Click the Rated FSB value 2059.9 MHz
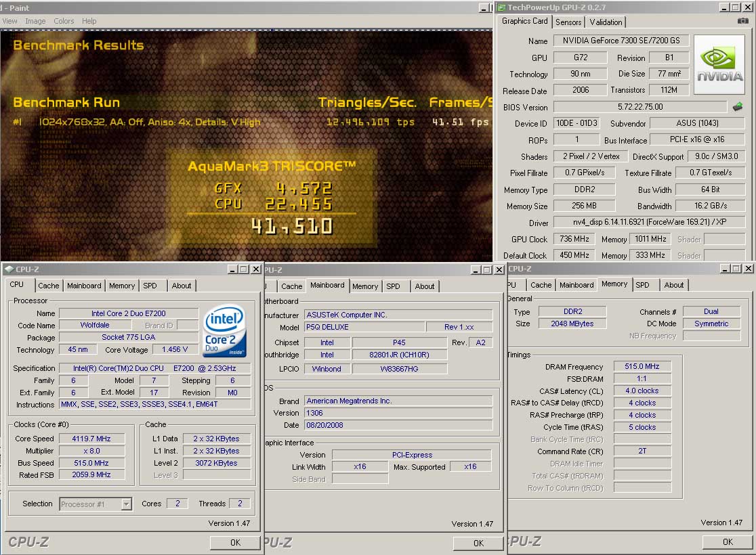756x555 pixels. pos(91,475)
